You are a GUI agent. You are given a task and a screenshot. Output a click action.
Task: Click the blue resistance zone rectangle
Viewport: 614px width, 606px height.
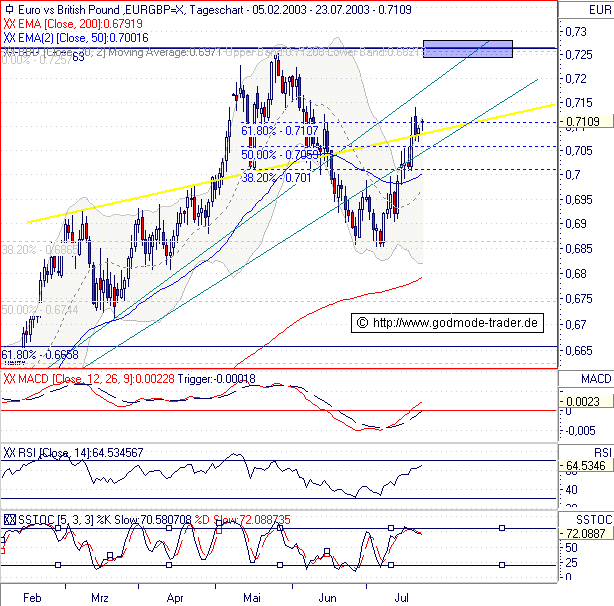click(x=467, y=48)
